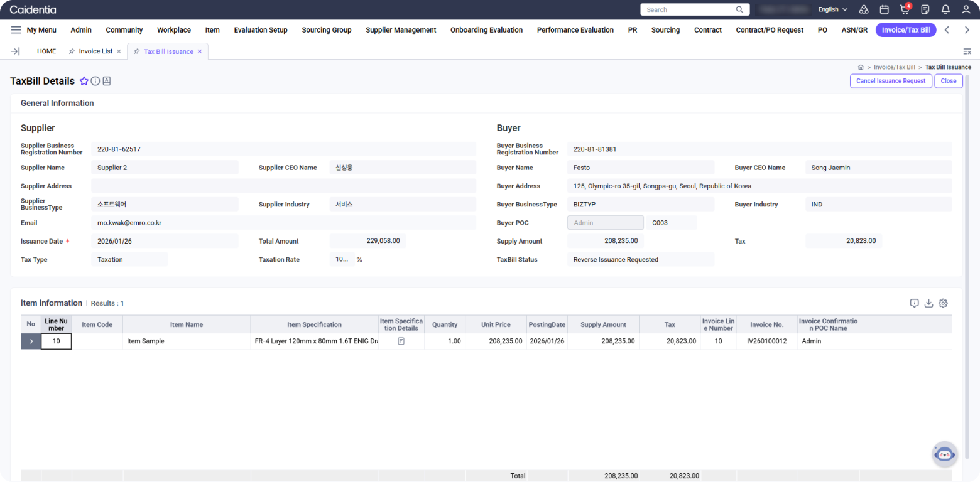980x482 pixels.
Task: Open Item Information grid settings gear
Action: coord(943,303)
